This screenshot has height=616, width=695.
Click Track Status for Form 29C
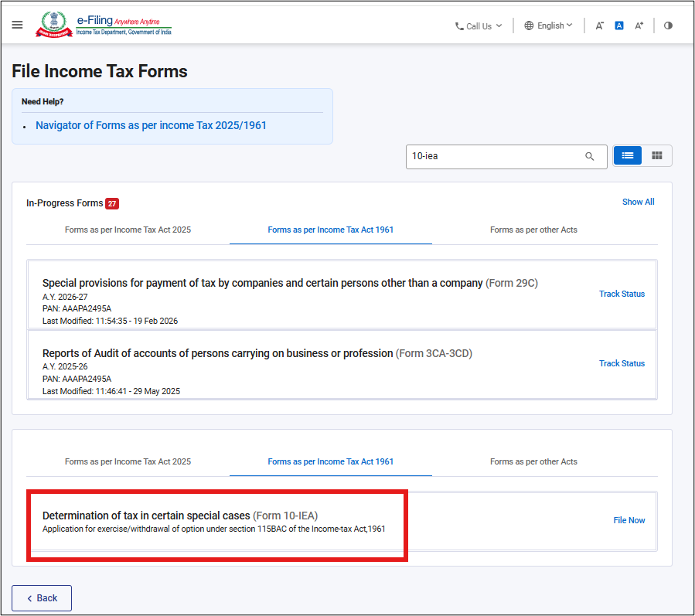pyautogui.click(x=622, y=294)
